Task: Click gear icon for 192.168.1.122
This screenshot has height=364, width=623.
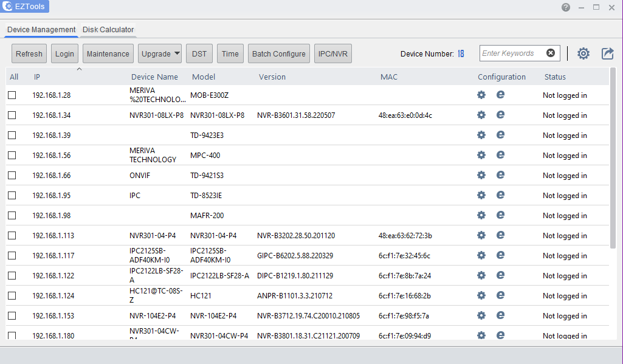Action: coord(481,275)
